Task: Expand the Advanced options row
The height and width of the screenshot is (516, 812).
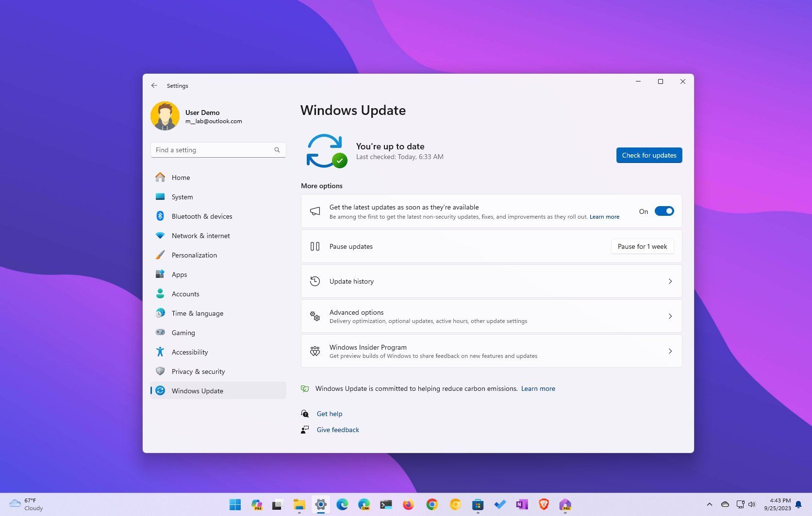Action: [492, 316]
